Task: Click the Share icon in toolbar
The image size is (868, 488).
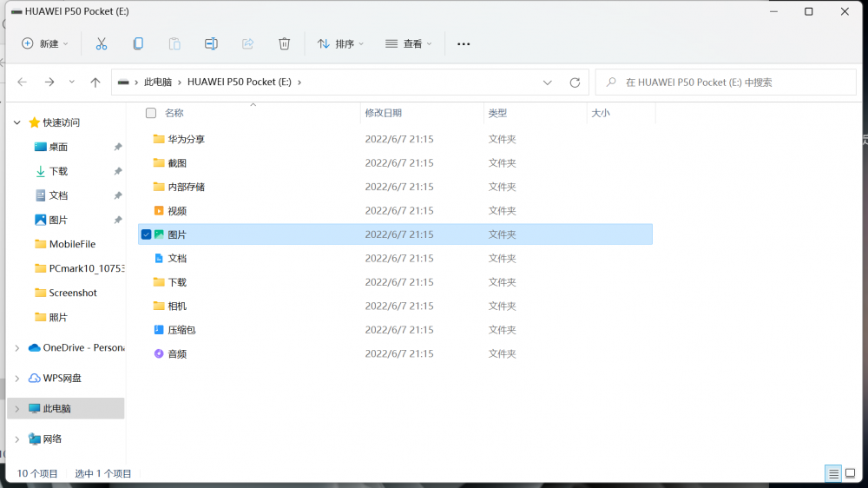Action: tap(247, 43)
